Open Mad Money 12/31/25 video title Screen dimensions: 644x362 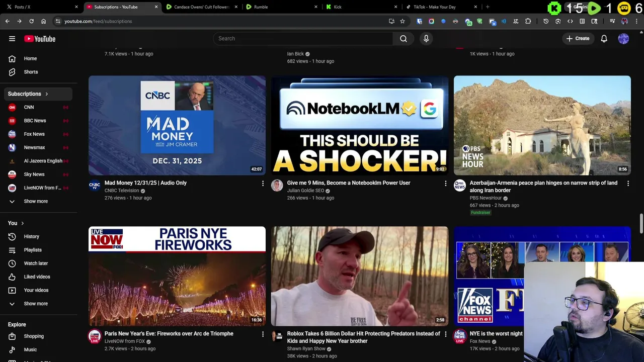point(145,183)
